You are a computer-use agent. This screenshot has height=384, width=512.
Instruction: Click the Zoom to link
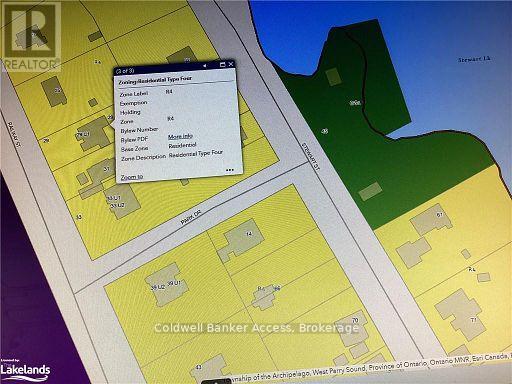(132, 177)
